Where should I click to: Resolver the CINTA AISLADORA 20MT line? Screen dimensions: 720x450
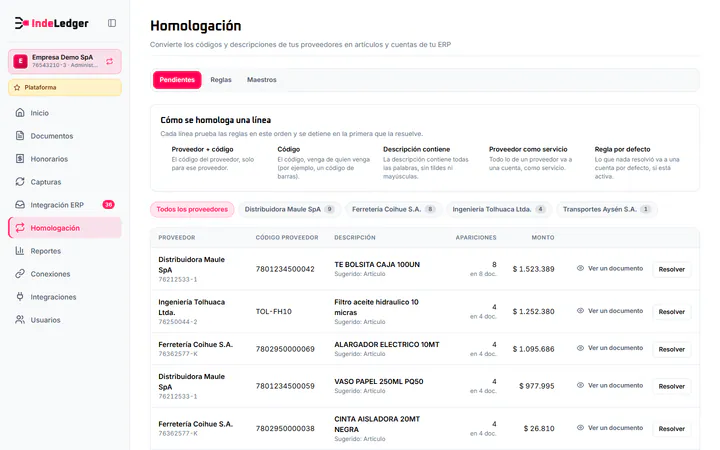coord(671,428)
